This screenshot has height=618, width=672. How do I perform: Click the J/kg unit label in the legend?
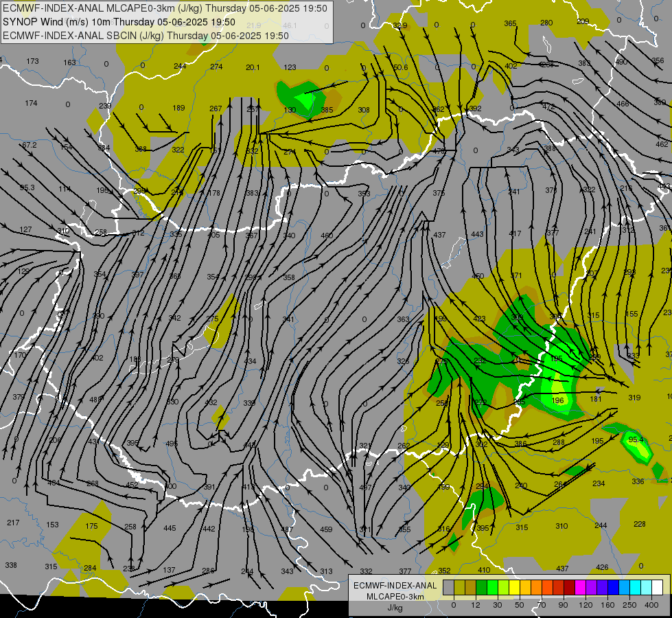(x=395, y=608)
